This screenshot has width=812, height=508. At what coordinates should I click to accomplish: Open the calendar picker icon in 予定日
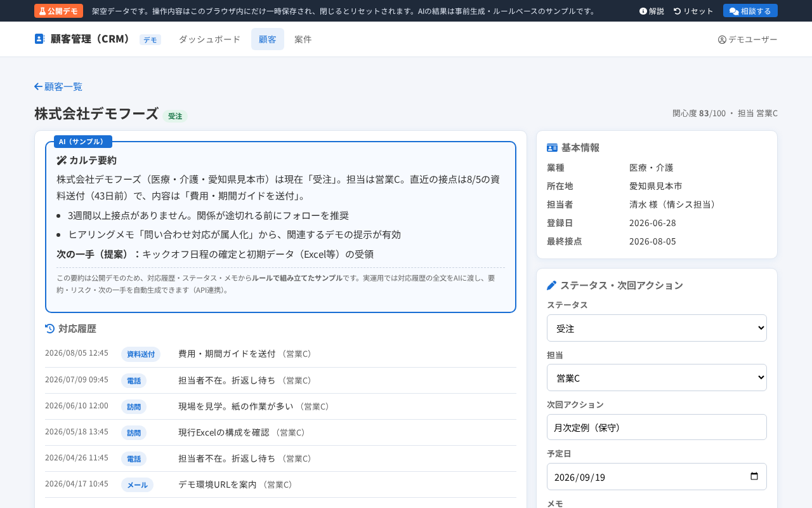click(754, 476)
